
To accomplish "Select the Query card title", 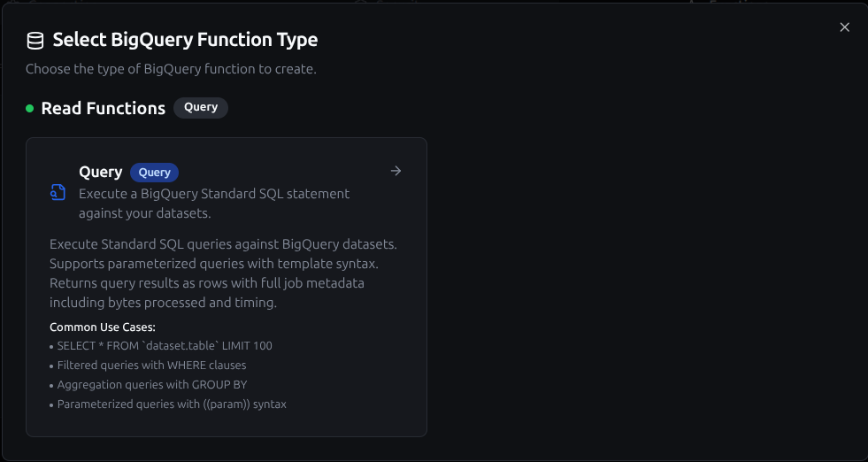I will (100, 172).
